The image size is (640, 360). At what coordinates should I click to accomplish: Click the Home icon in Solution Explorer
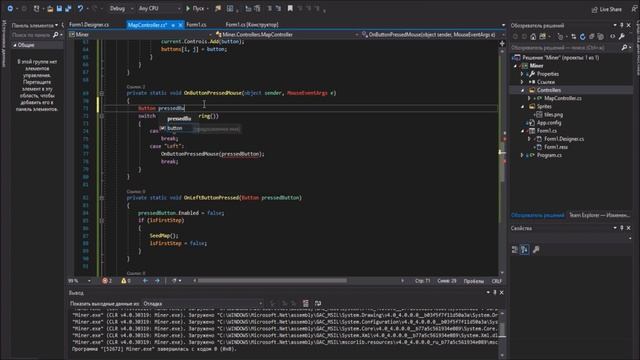pos(533,37)
